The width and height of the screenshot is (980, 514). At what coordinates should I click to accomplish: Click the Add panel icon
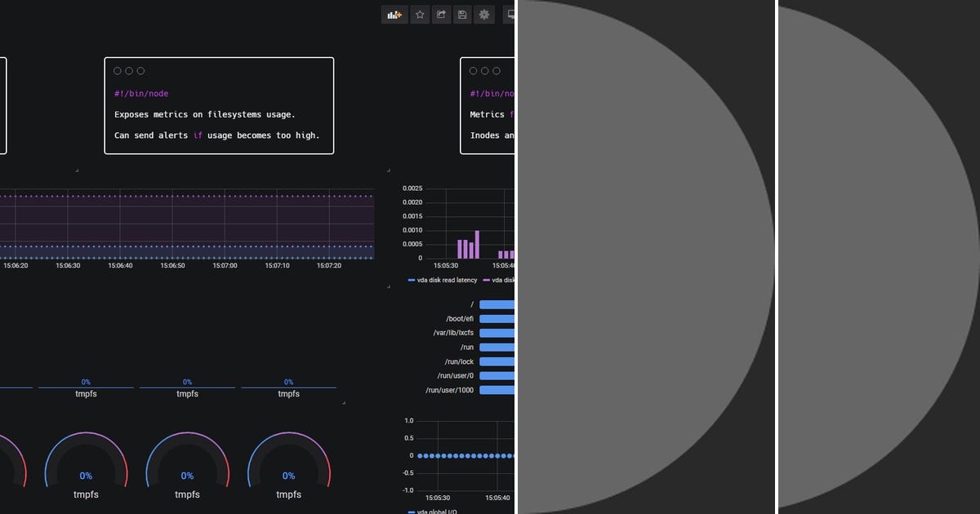[x=395, y=15]
